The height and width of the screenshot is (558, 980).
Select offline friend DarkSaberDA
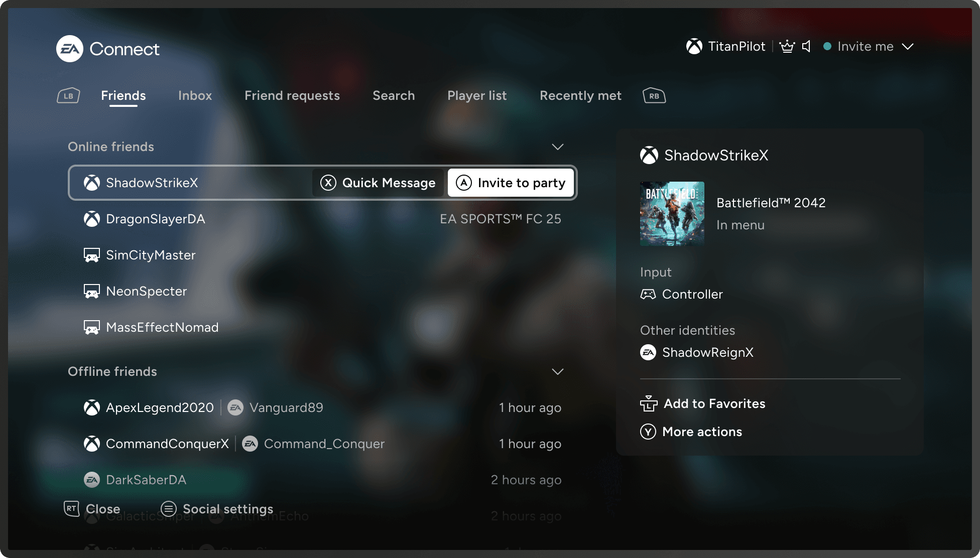pos(322,480)
